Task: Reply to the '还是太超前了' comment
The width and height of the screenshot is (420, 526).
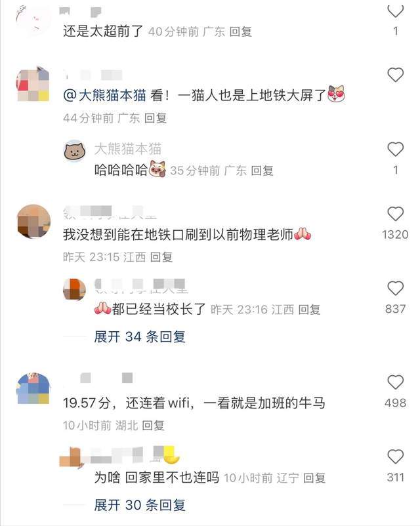Action: pyautogui.click(x=241, y=31)
